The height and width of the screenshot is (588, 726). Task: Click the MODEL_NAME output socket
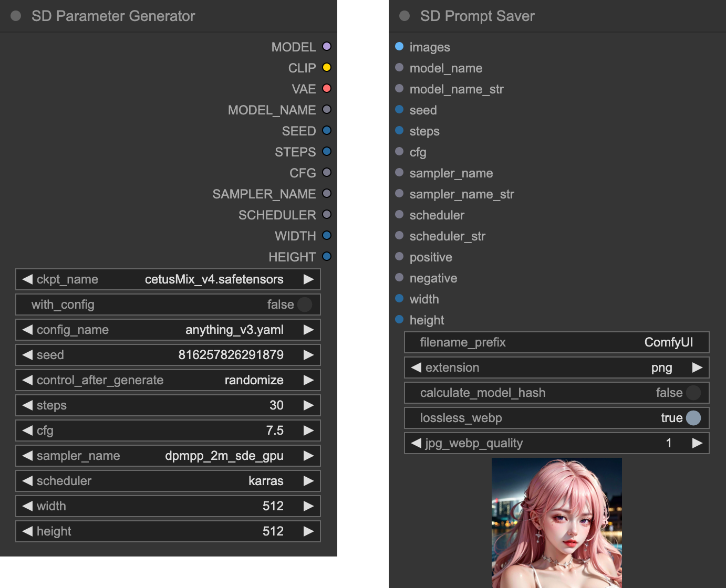[x=327, y=109]
